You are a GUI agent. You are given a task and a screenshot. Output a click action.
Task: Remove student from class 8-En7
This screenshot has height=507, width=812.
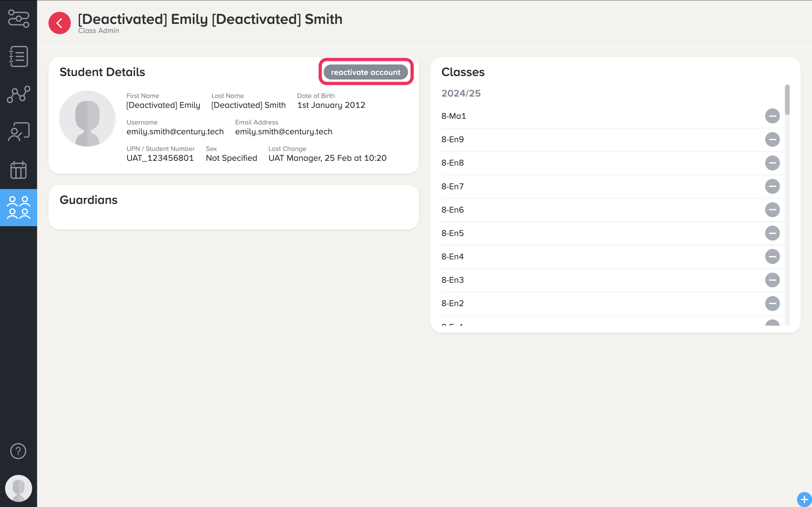pyautogui.click(x=772, y=186)
